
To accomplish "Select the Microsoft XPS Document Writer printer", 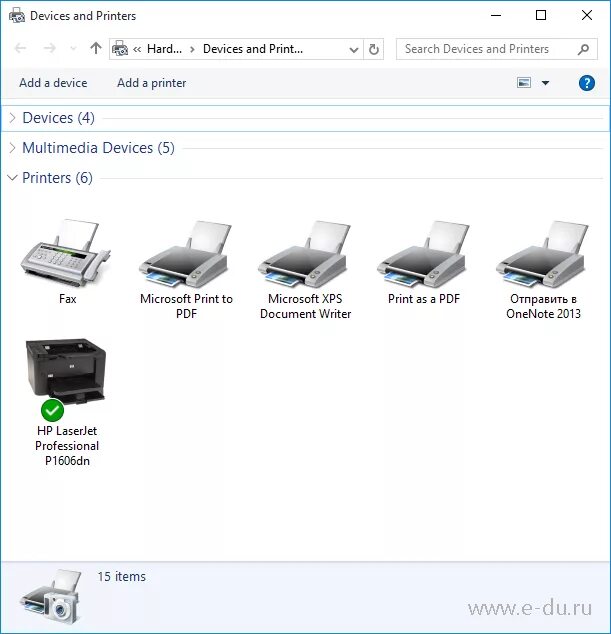I will (305, 253).
